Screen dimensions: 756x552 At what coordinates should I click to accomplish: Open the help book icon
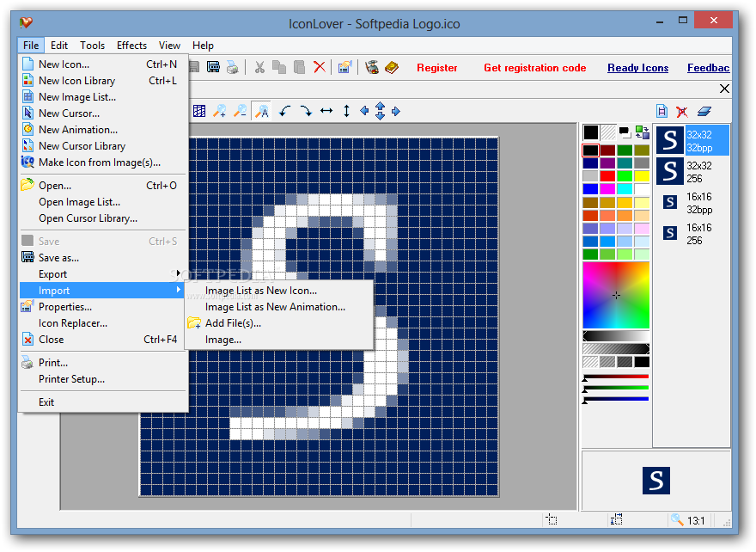point(392,67)
